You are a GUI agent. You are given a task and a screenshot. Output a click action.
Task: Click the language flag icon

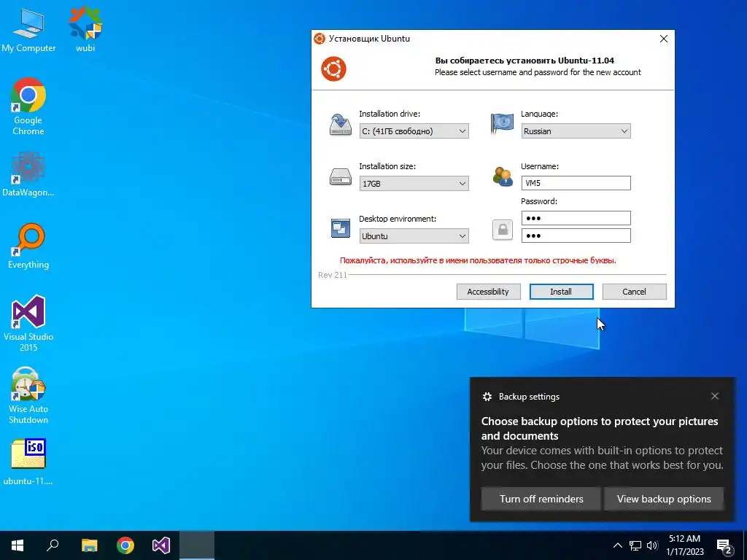(502, 123)
